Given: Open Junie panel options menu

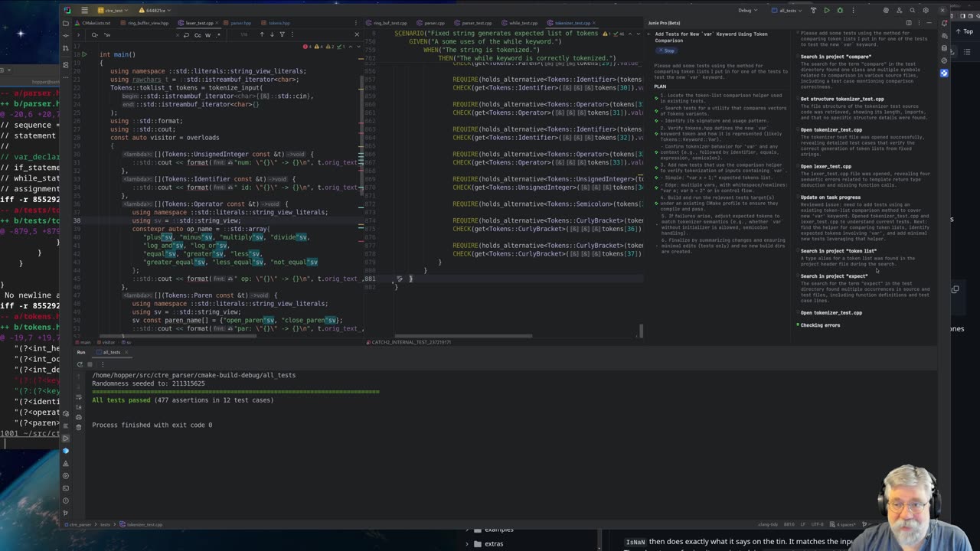Looking at the screenshot, I should (x=920, y=23).
